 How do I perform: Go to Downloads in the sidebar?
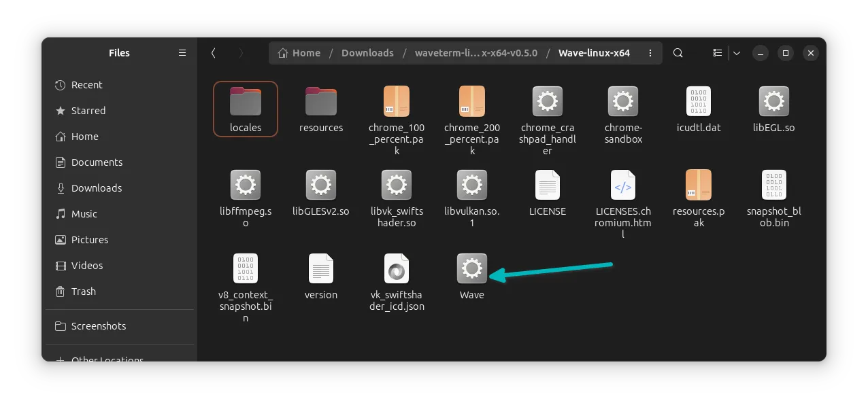96,188
